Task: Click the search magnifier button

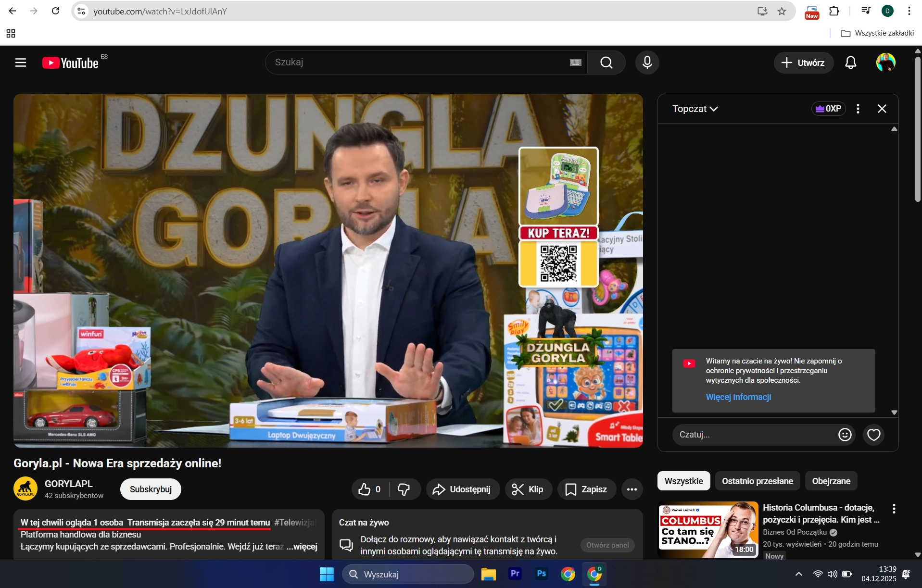Action: click(606, 63)
